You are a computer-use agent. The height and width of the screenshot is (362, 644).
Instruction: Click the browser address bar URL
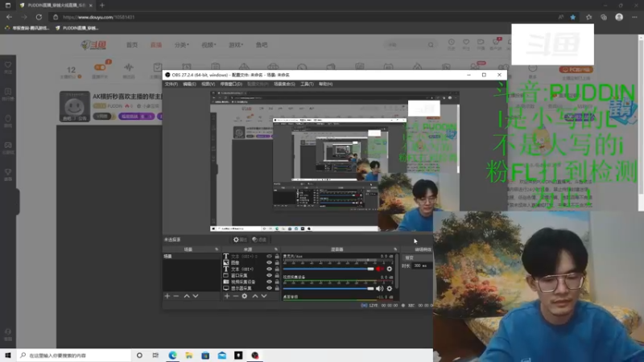(x=98, y=17)
